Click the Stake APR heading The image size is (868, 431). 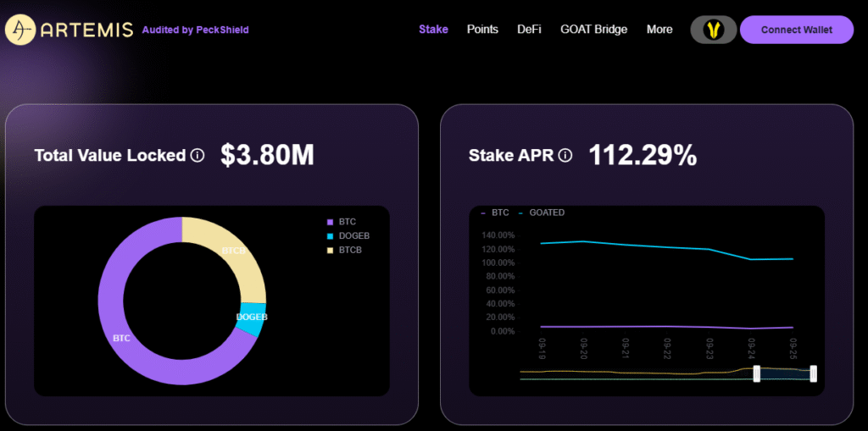[x=511, y=156]
